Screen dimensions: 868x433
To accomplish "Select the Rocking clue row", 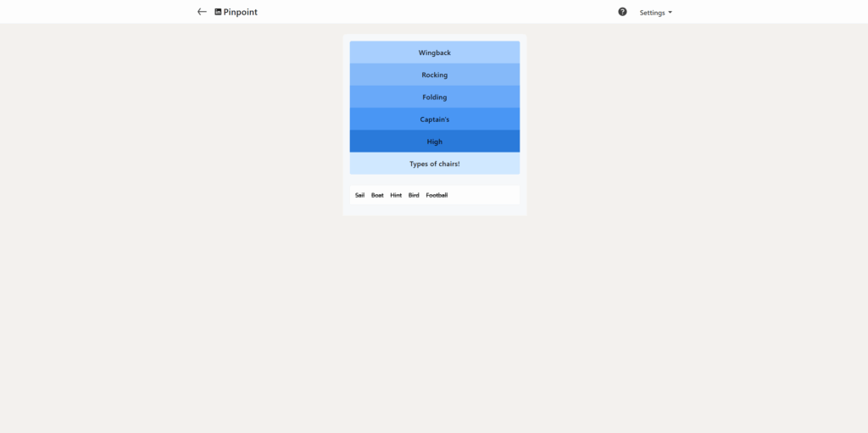I will click(434, 75).
